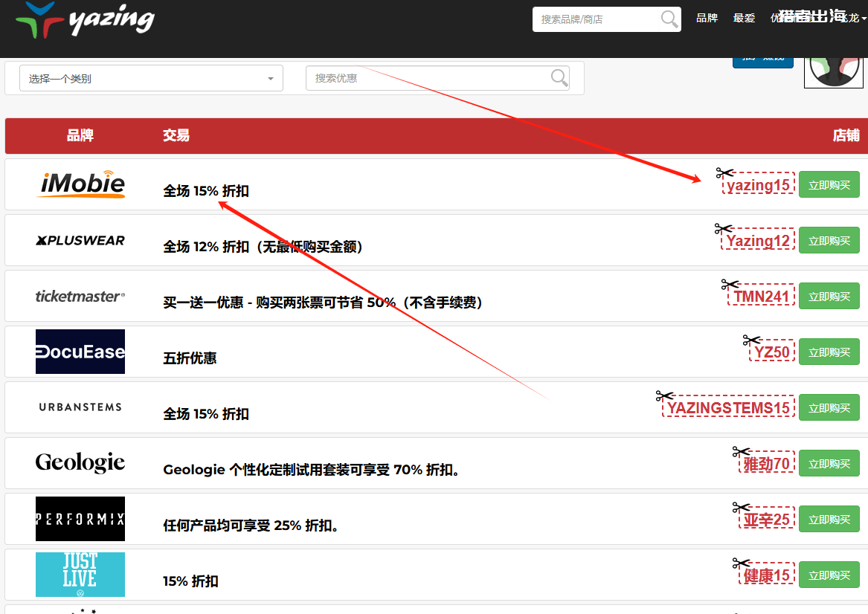Open PERFORMIX 25% 折扣 deal text

(251, 526)
